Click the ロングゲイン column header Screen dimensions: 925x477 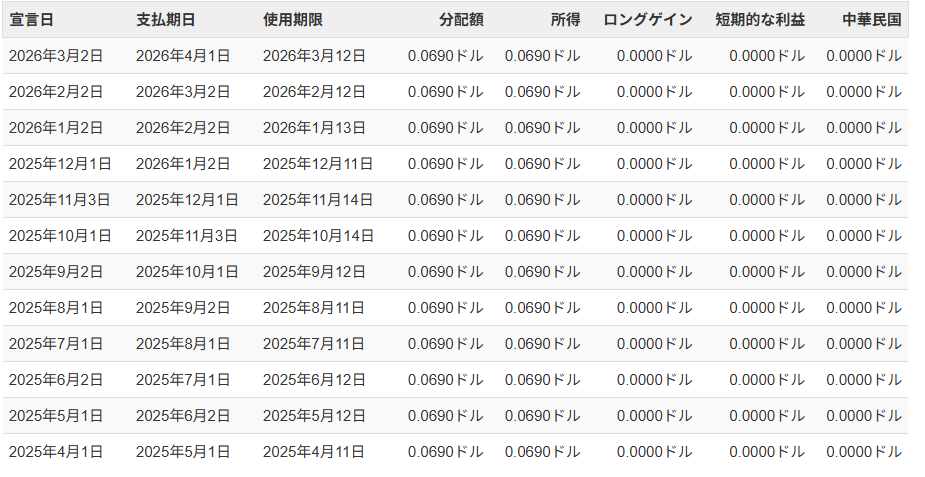pos(647,20)
